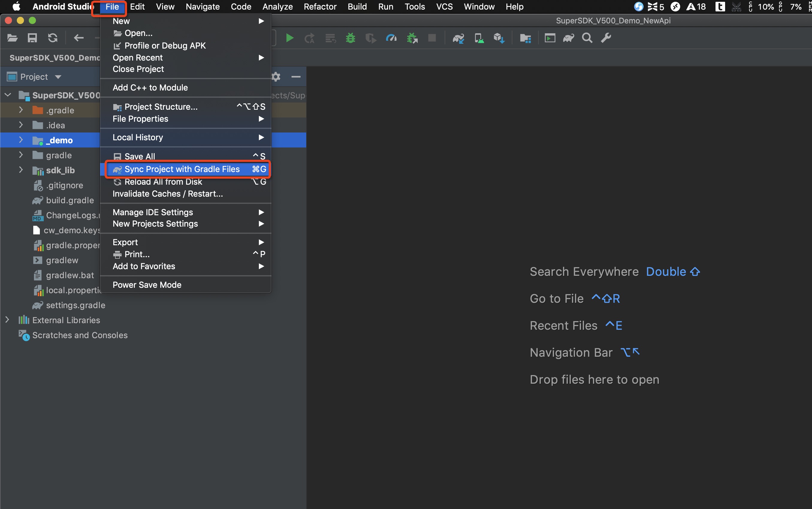
Task: Select build.gradle file in tree
Action: 63,200
